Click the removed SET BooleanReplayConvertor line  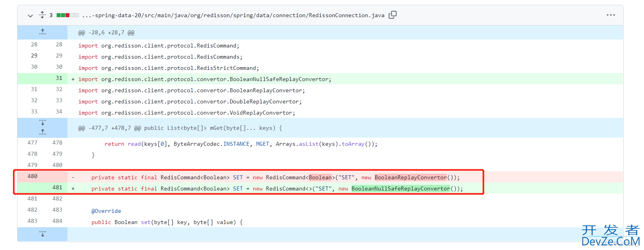click(275, 178)
